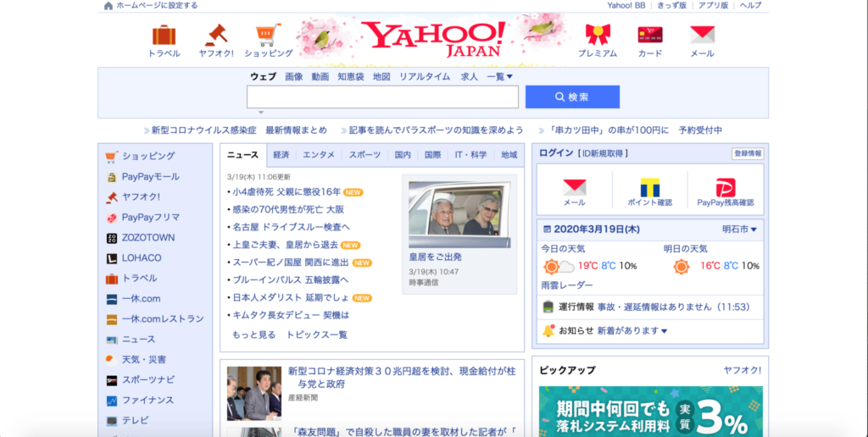Switch to the 経済 news tab

click(281, 156)
